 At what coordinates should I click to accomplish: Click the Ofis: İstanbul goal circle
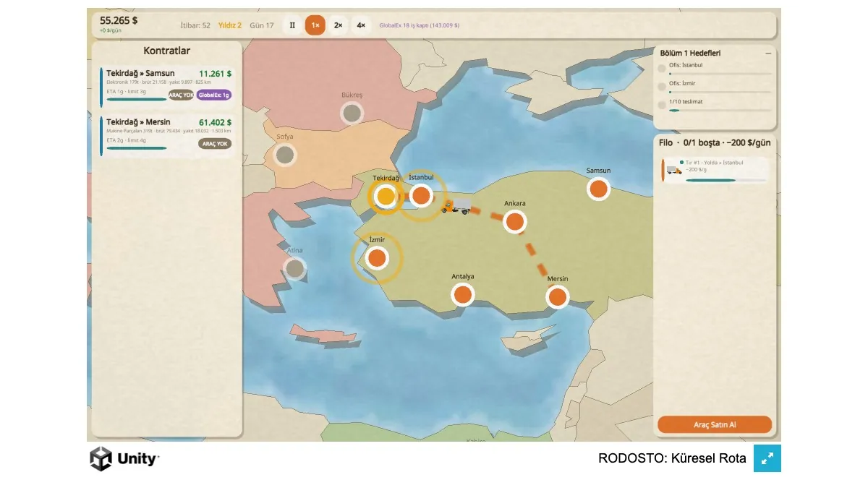[662, 69]
